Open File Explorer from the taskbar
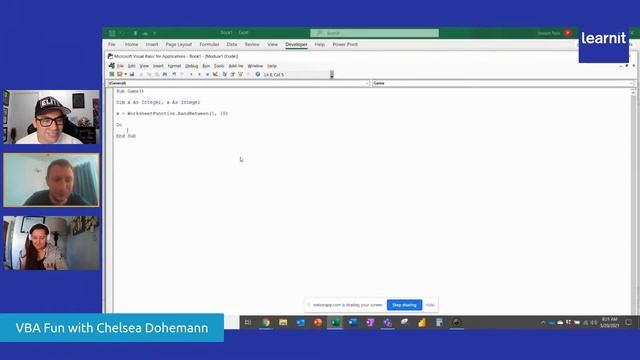Screen dimensions: 640x360 283,322
